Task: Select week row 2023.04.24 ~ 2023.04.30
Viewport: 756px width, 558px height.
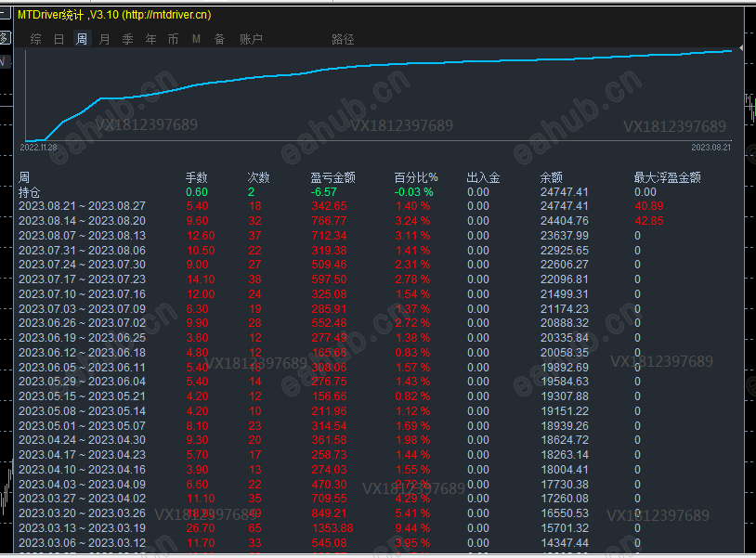Action: click(82, 440)
